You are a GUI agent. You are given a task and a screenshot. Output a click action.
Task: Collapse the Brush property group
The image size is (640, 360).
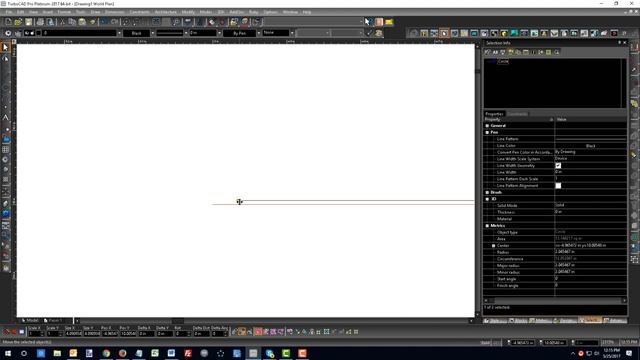(x=487, y=192)
